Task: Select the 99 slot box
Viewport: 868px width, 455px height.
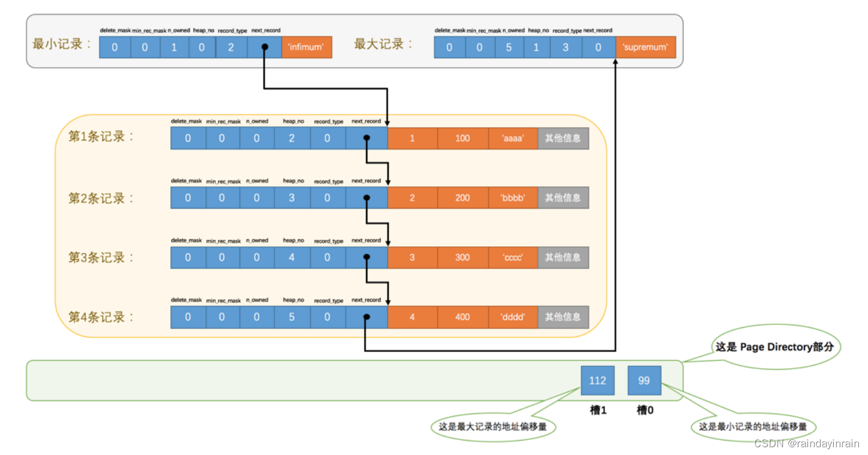Action: pyautogui.click(x=645, y=381)
